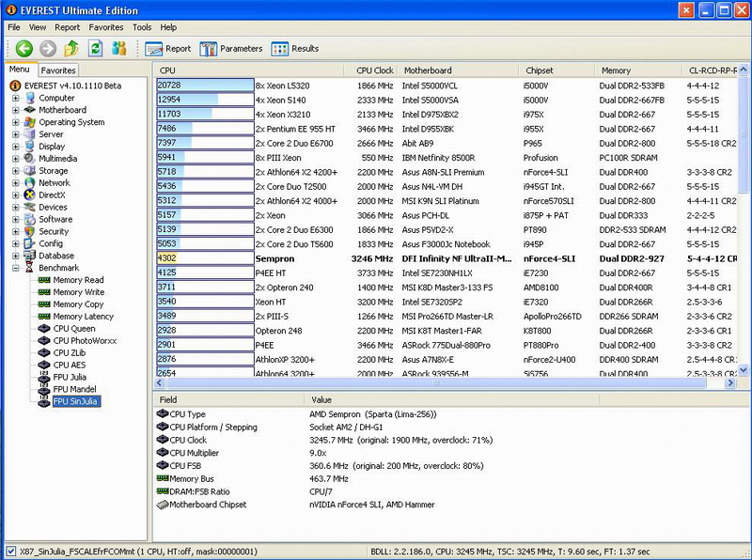Expand the Software tree node
The width and height of the screenshot is (752, 560).
(x=16, y=219)
